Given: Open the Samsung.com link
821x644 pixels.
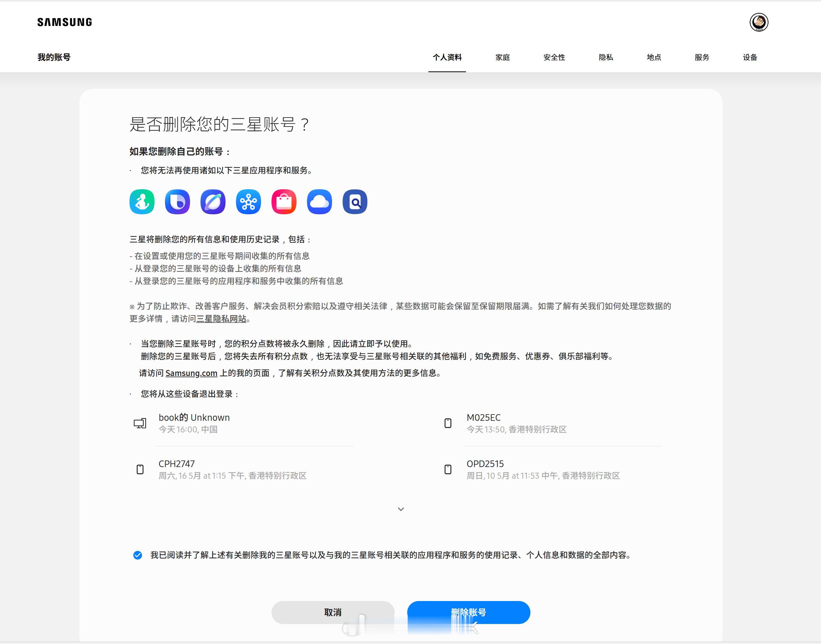Looking at the screenshot, I should 191,373.
